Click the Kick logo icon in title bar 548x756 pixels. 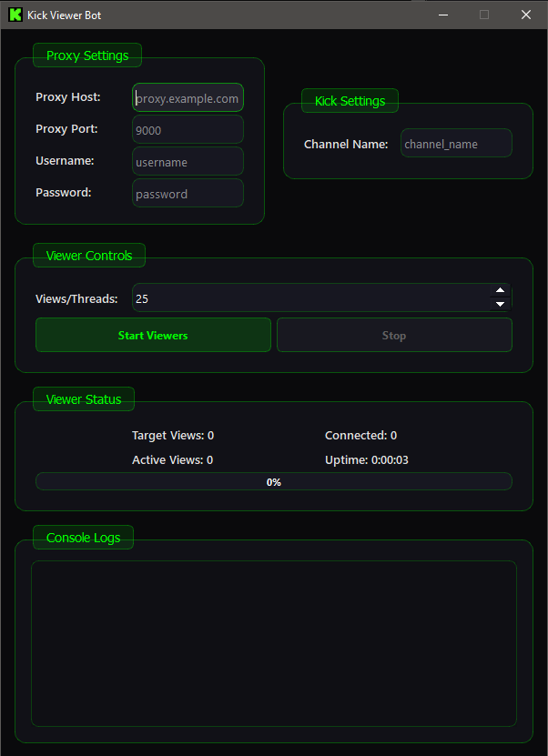click(x=15, y=15)
